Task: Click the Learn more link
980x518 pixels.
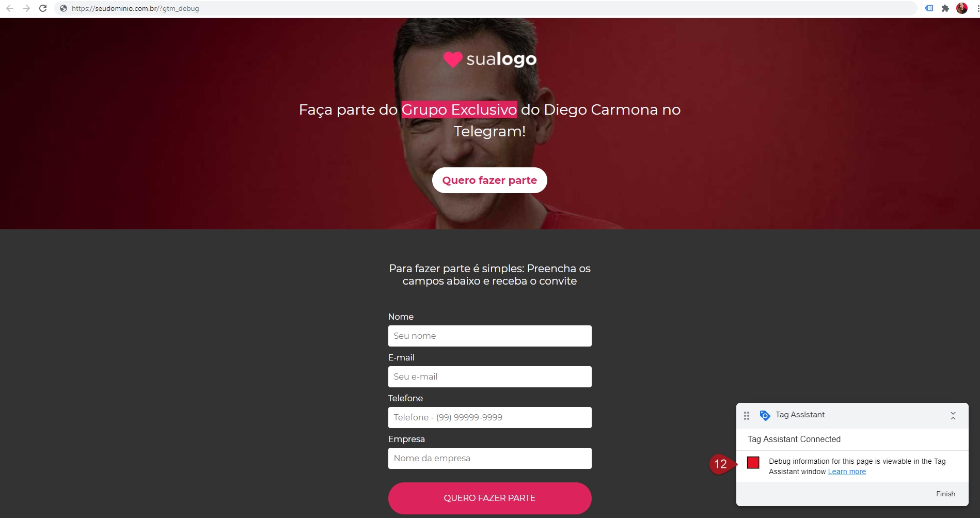Action: [x=847, y=472]
